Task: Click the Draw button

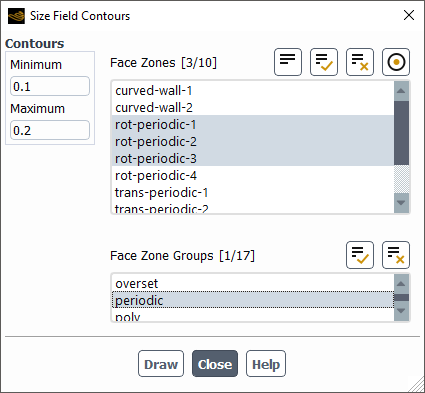Action: point(161,364)
